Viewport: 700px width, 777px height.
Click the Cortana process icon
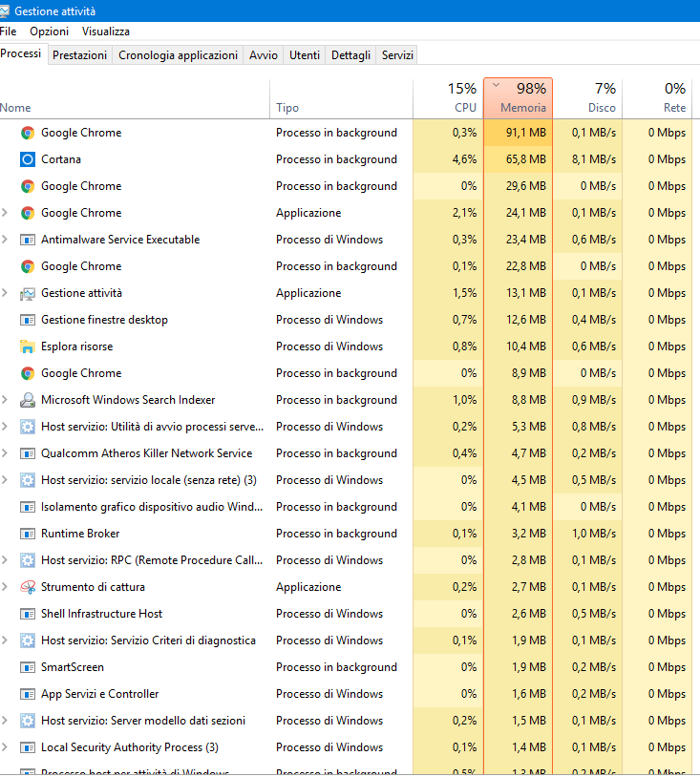[28, 159]
